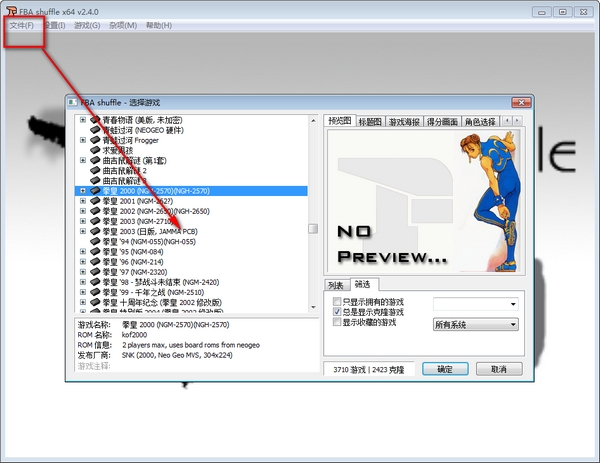Viewport: 600px width, 463px height.
Task: Switch to the 得分画面 tab
Action: coord(442,122)
